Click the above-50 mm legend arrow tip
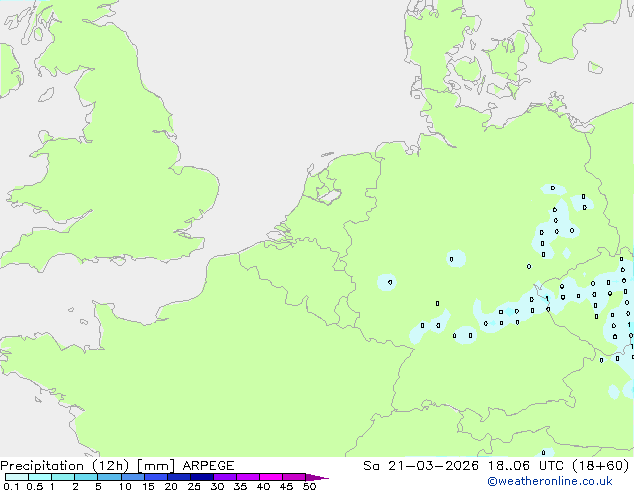The width and height of the screenshot is (634, 490). click(317, 477)
